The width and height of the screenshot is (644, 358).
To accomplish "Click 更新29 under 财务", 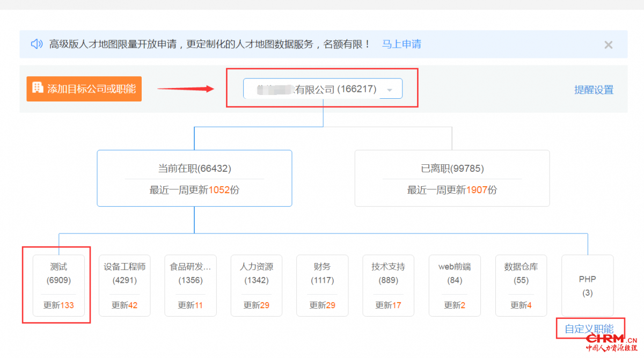I will click(323, 305).
